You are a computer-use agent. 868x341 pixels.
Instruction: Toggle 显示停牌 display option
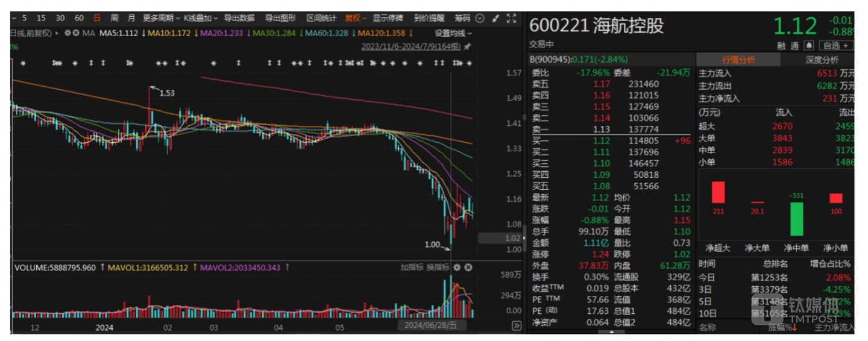[388, 18]
